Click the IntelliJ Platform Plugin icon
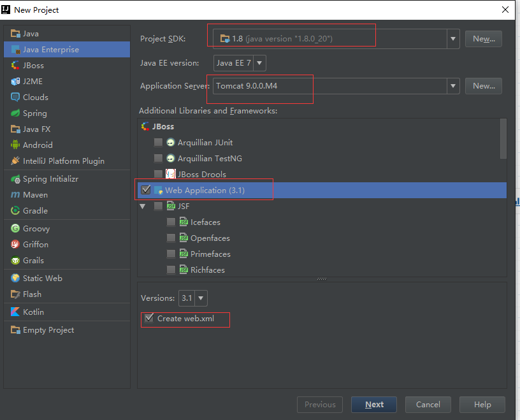Screen dimensions: 520x420 15,161
